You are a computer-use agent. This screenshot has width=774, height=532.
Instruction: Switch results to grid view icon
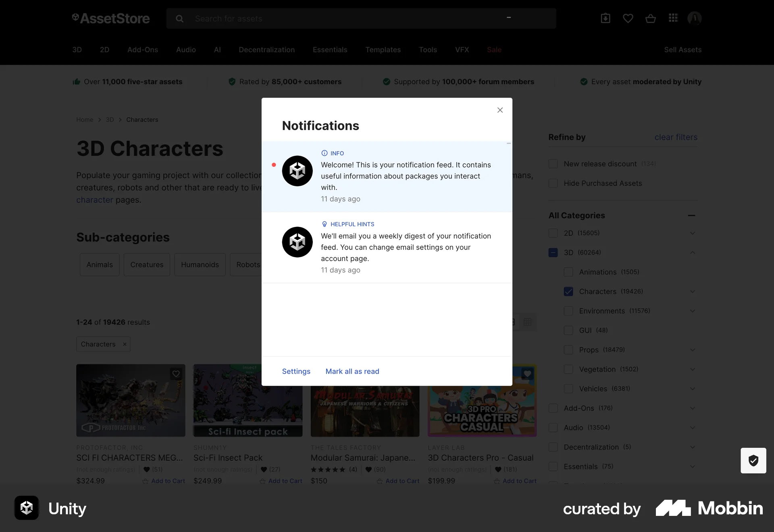528,322
